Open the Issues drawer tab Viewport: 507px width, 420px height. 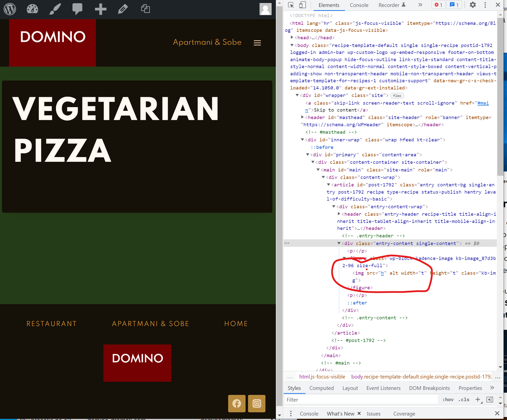tap(374, 414)
